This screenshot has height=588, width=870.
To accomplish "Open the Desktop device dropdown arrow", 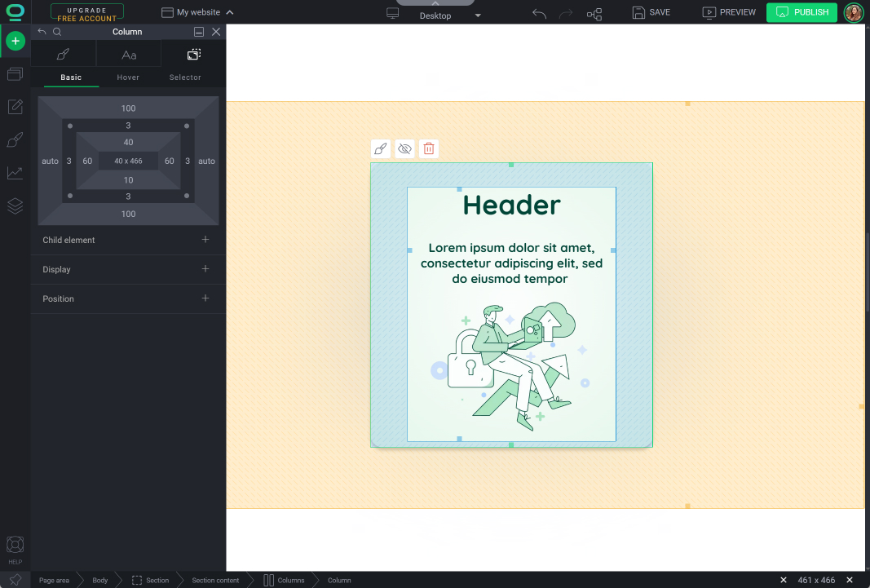I will (478, 15).
